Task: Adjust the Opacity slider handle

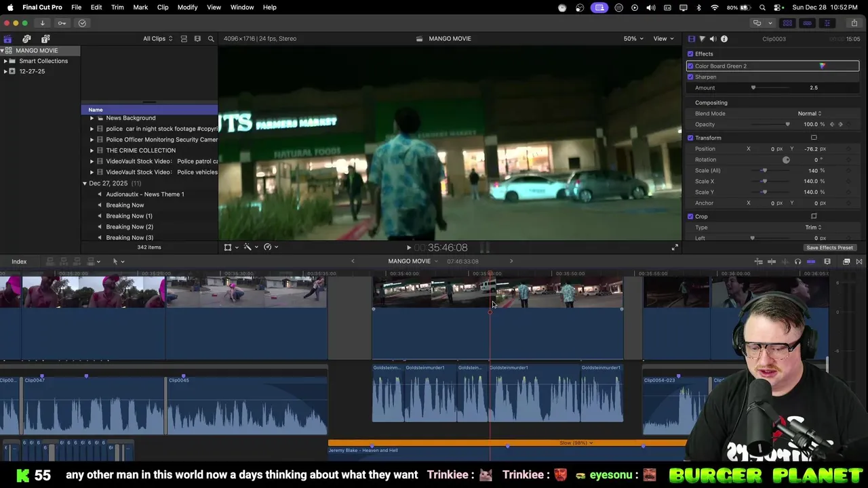Action: pyautogui.click(x=787, y=124)
